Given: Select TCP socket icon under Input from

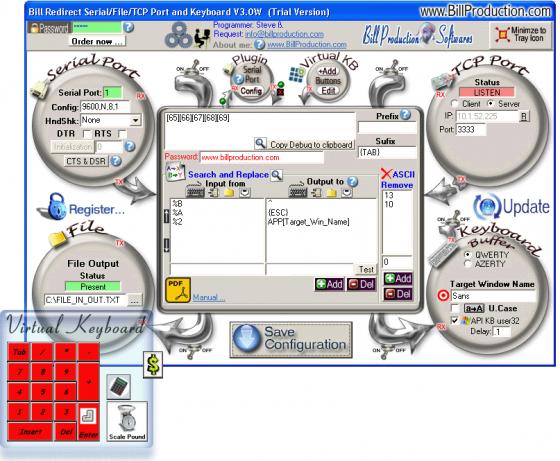Looking at the screenshot, I should coord(244,193).
